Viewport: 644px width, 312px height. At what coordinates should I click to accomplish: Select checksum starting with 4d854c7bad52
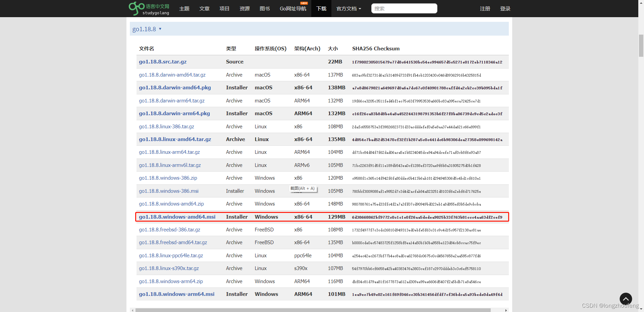[427, 140]
